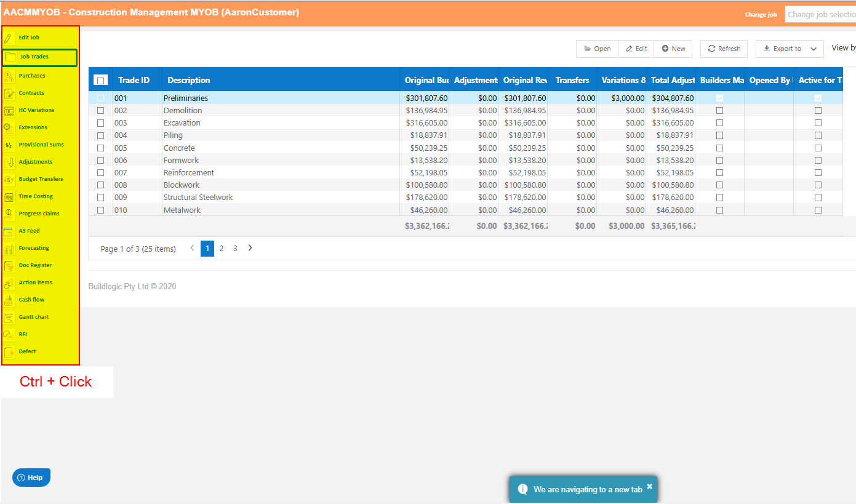The height and width of the screenshot is (504, 856).
Task: Click the Refresh button
Action: point(724,49)
